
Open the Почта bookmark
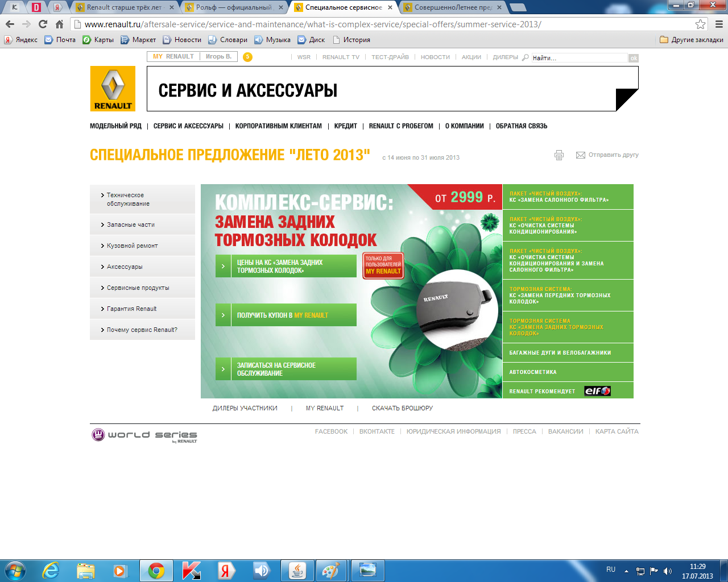[60, 40]
